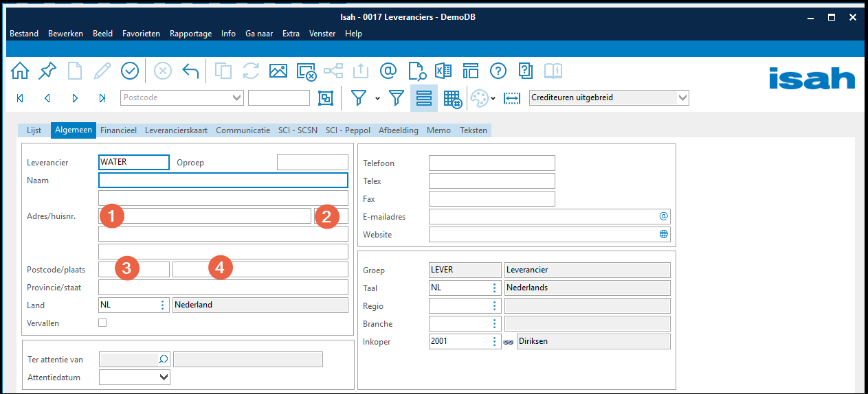
Task: Click the image picture toolbar icon
Action: tap(278, 71)
